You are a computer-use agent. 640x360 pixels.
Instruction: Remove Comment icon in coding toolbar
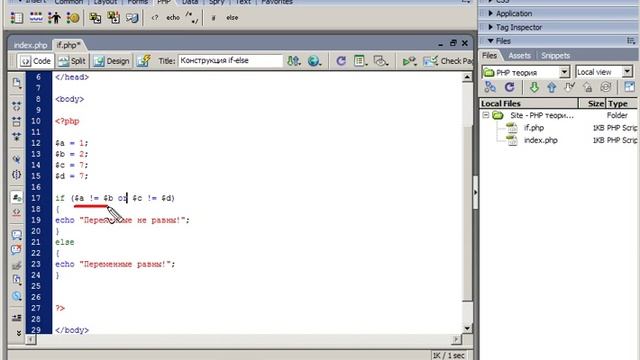tap(16, 250)
